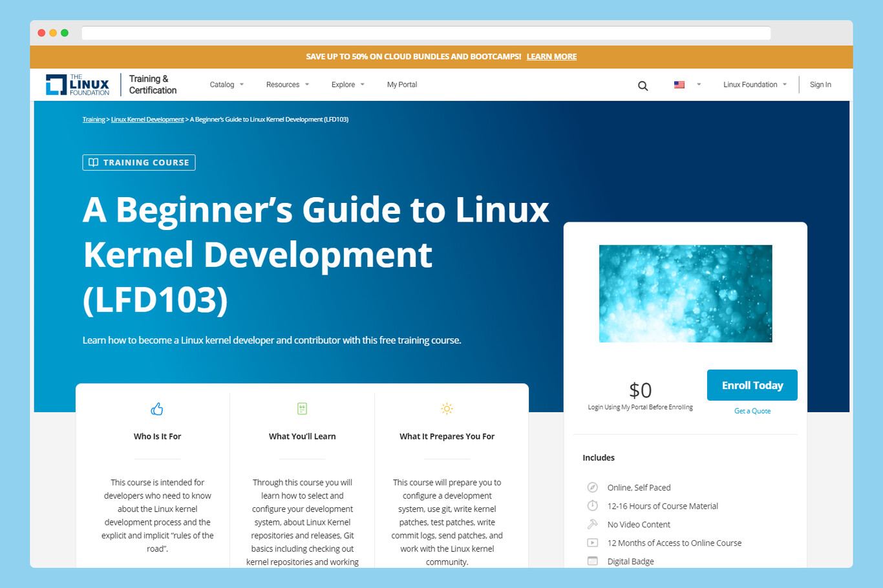Click the search magnifier icon
This screenshot has height=588, width=883.
(643, 85)
